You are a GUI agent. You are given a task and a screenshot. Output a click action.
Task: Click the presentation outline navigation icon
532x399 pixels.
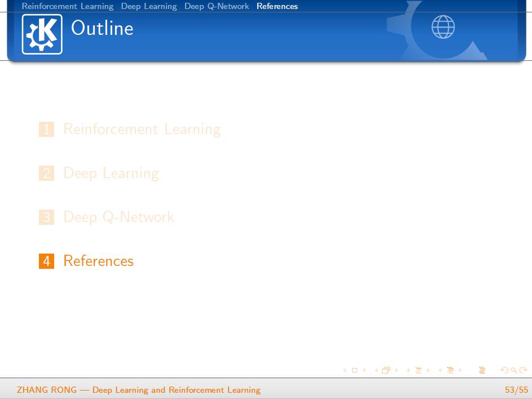click(482, 370)
